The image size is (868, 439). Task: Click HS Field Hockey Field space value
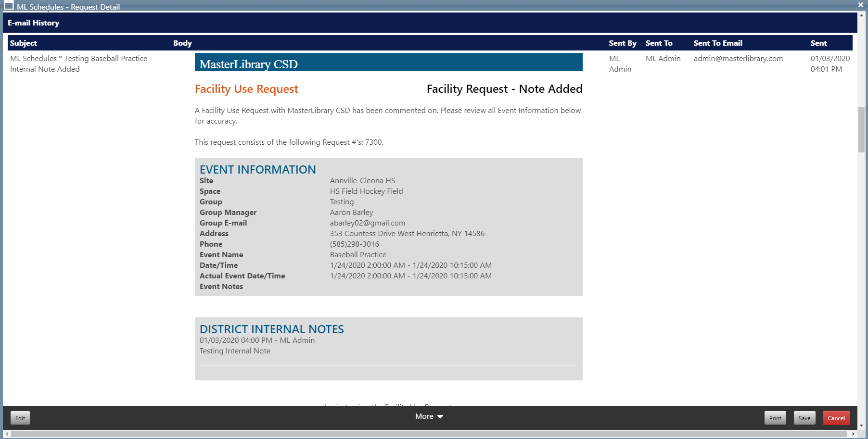[x=366, y=191]
